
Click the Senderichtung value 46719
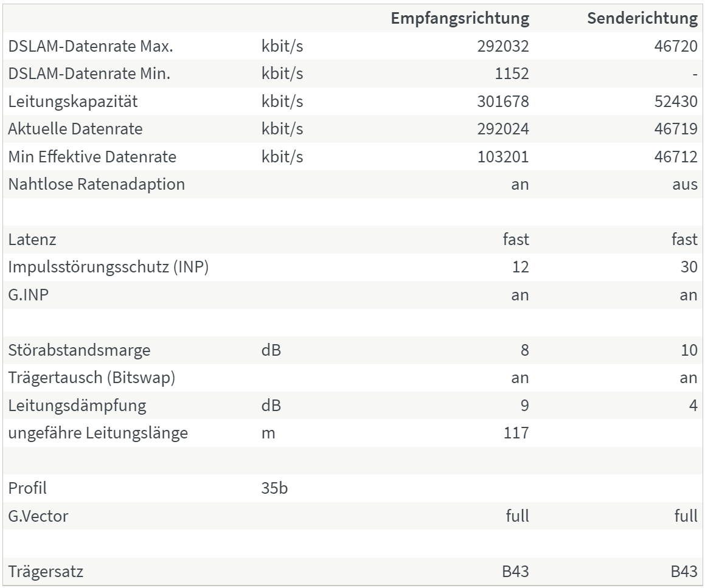[676, 129]
